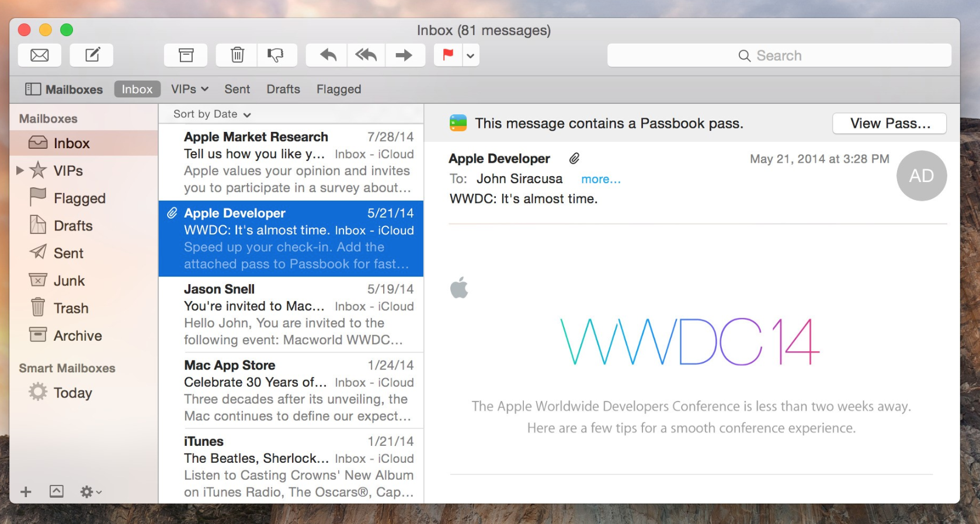The height and width of the screenshot is (524, 980).
Task: Mark message as junk with thumbs-down icon
Action: click(x=276, y=55)
